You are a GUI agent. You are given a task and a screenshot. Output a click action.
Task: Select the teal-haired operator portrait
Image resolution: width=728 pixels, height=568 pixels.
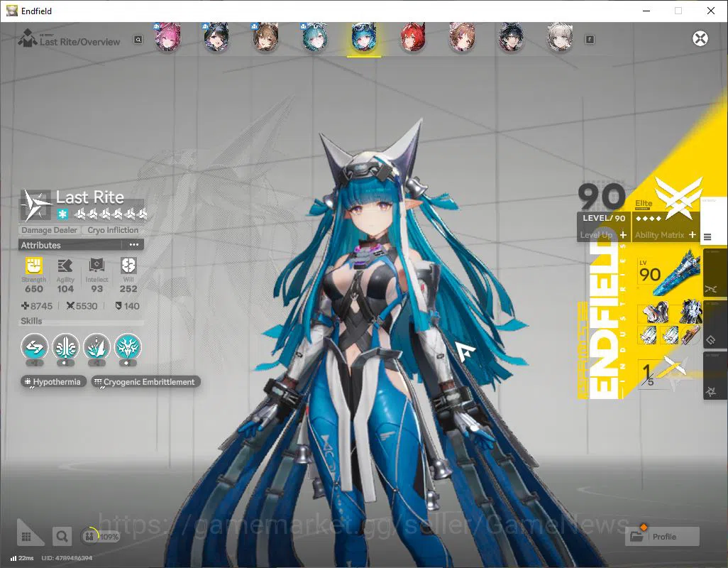(315, 37)
